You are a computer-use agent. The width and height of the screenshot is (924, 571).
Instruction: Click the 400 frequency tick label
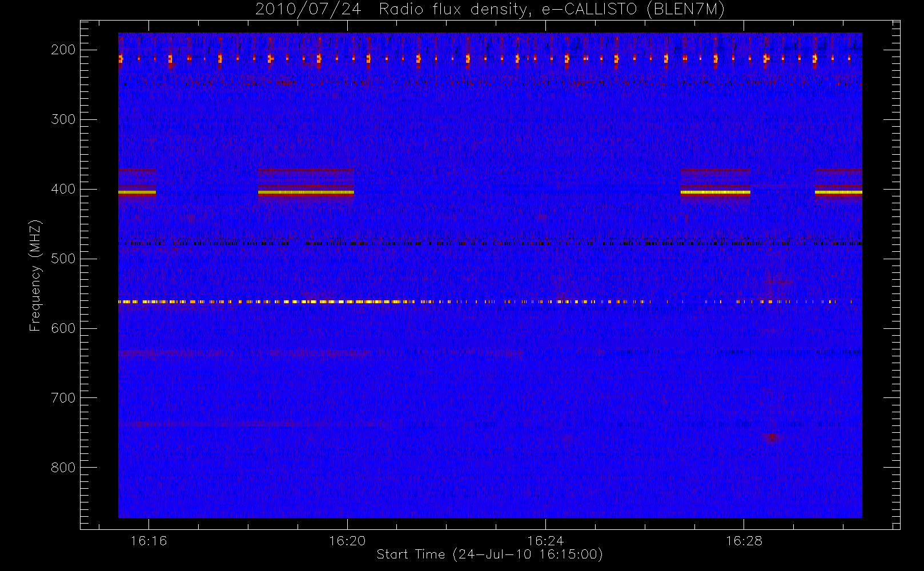pyautogui.click(x=63, y=189)
